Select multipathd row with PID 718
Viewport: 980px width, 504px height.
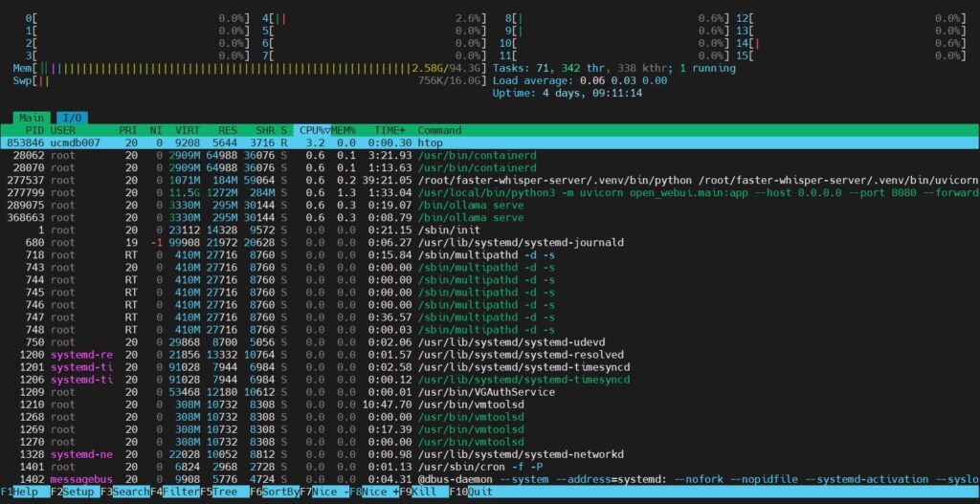(490, 255)
